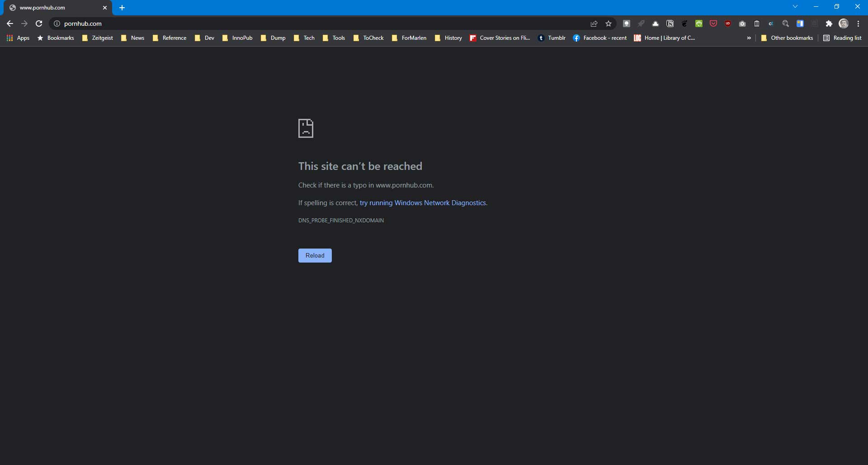Run Windows Network Diagnostics link
868x465 pixels.
pos(423,203)
